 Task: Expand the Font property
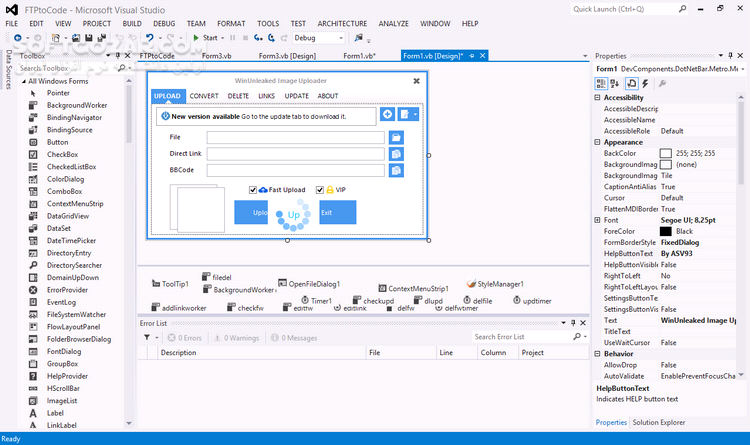(597, 220)
